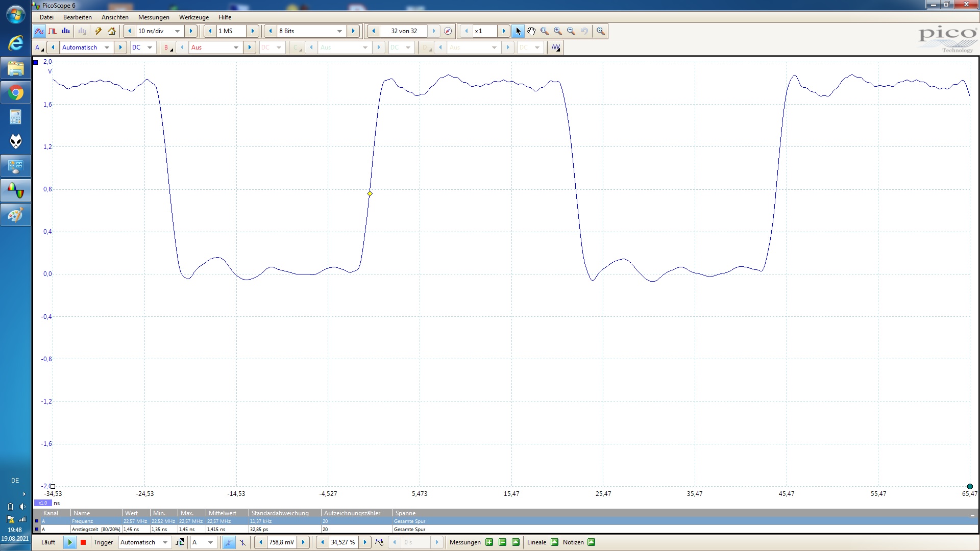Decrease pre-trigger percentage 34,527 %
Screen dimensions: 980x551
(x=323, y=542)
